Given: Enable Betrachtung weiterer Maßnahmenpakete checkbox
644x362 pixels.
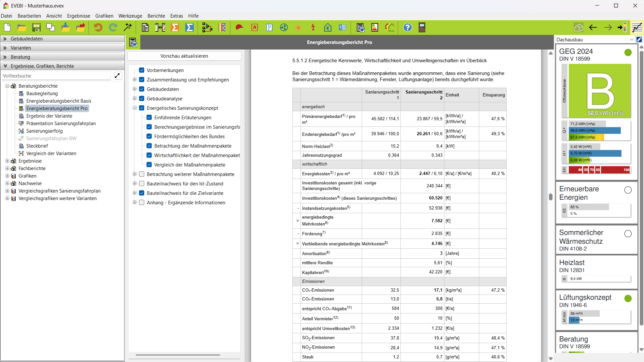Looking at the screenshot, I should pos(142,174).
